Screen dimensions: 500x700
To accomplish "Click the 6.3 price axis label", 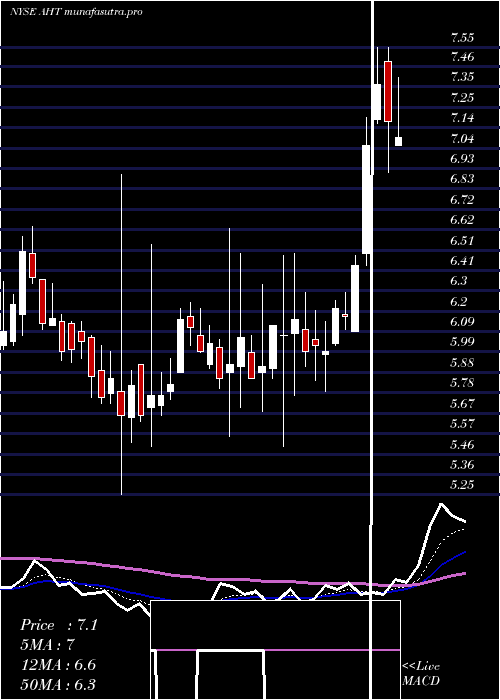I will (458, 281).
